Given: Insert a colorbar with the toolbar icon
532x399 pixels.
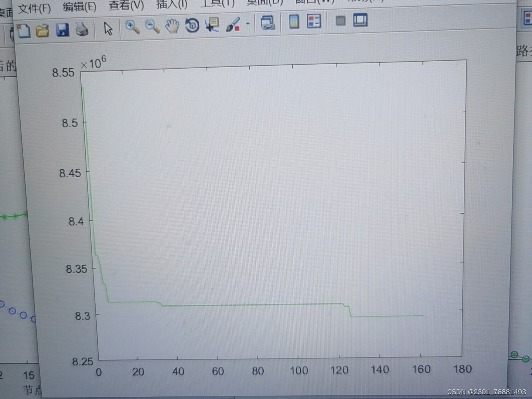Looking at the screenshot, I should pos(294,22).
